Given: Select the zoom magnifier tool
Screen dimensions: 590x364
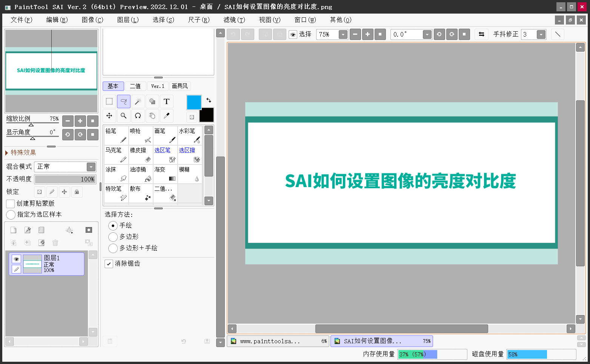Looking at the screenshot, I should (124, 116).
